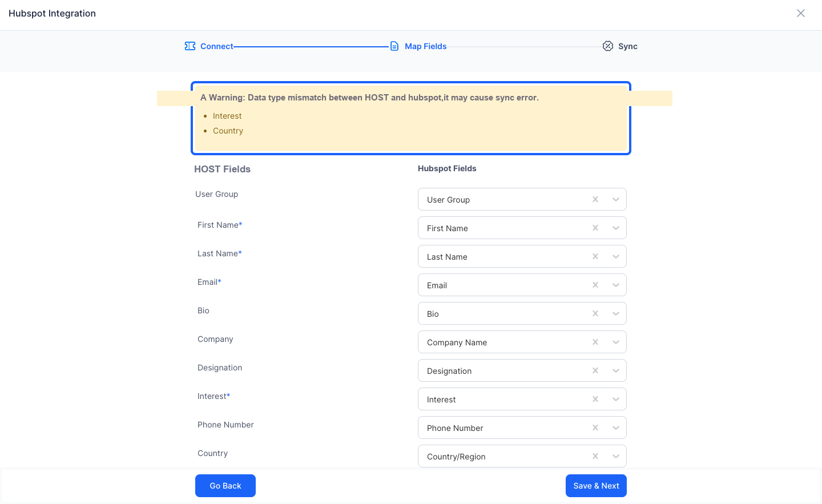This screenshot has width=822, height=504.
Task: Clear the Interest mapping with X icon
Action: (x=595, y=399)
